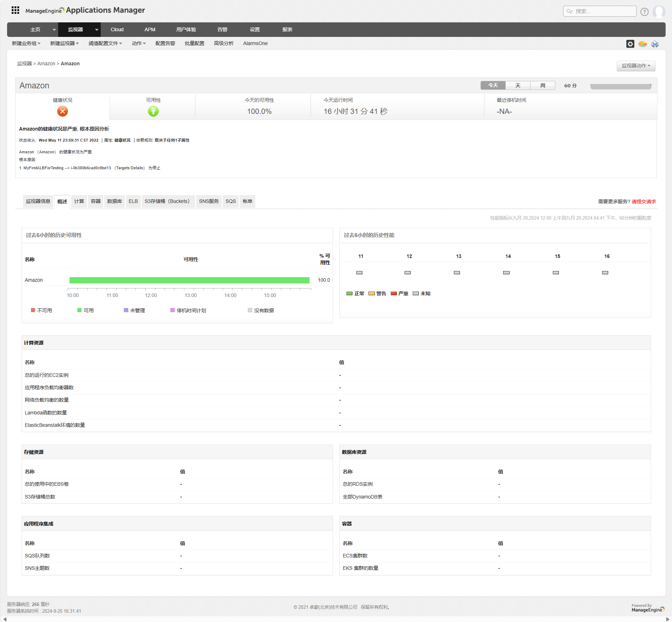This screenshot has width=672, height=622.
Task: Open the pie chart summary icon
Action: (x=643, y=44)
